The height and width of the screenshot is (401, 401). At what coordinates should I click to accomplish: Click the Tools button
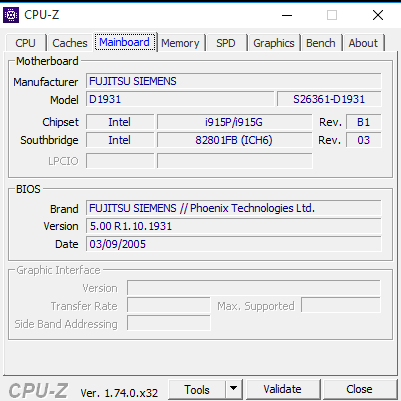(197, 389)
